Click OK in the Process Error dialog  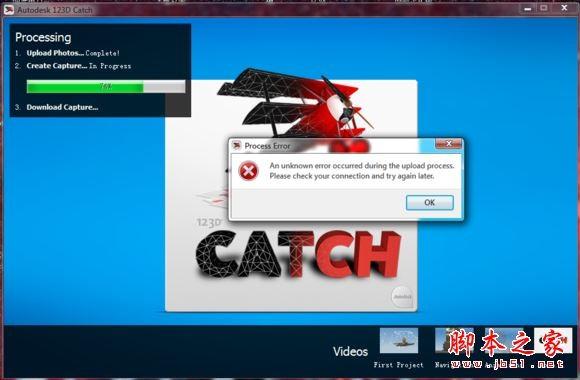click(x=429, y=203)
